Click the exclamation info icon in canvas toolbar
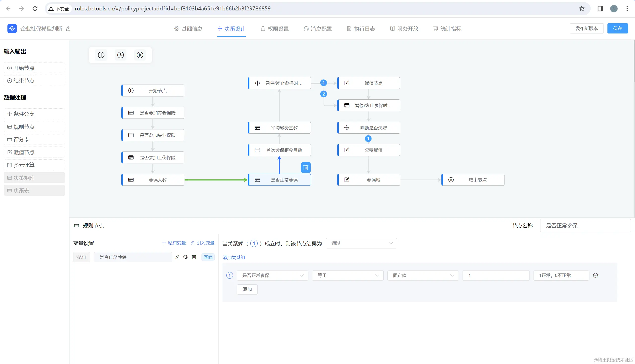 click(101, 55)
